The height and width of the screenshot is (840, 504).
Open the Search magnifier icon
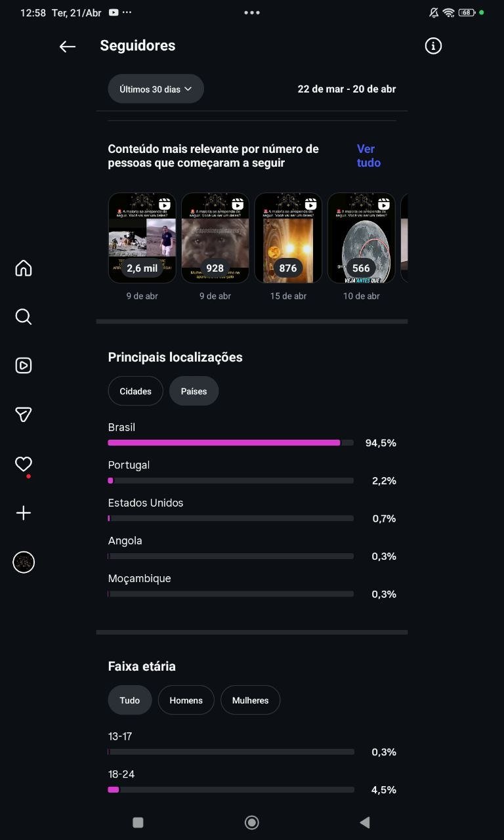pos(24,317)
